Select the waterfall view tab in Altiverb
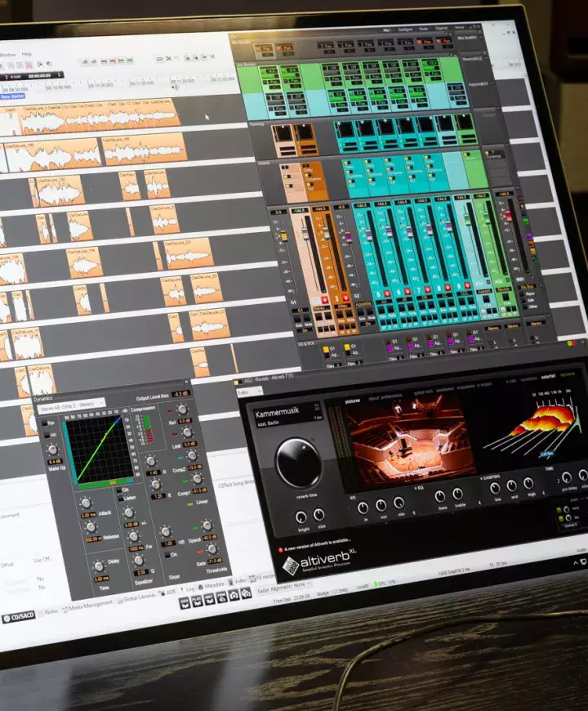The image size is (588, 711). click(x=548, y=377)
